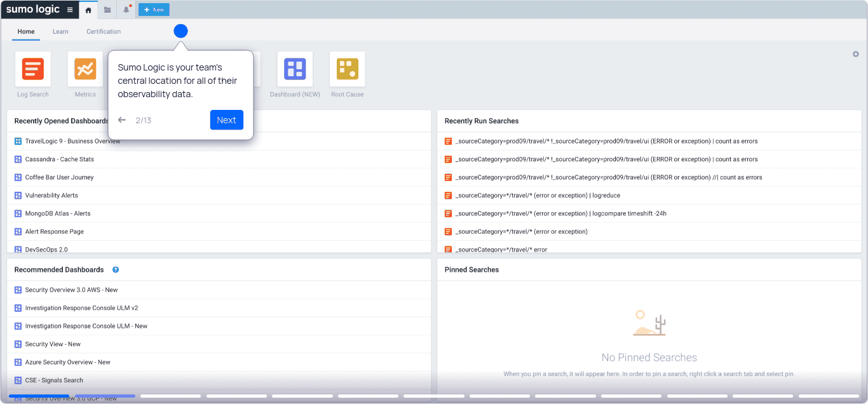Select the home tab icon

tap(88, 10)
